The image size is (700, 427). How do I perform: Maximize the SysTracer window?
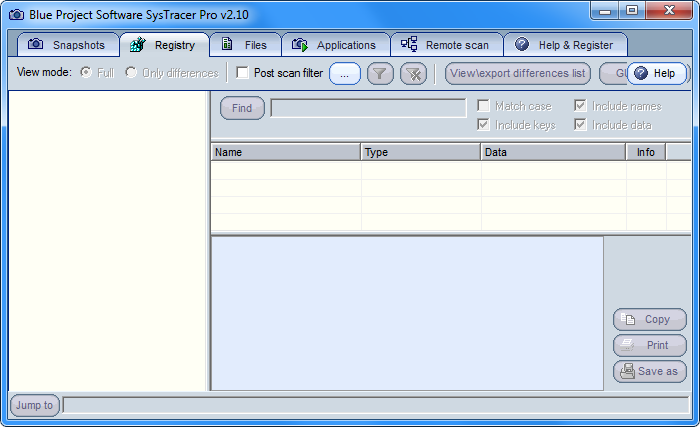point(632,11)
